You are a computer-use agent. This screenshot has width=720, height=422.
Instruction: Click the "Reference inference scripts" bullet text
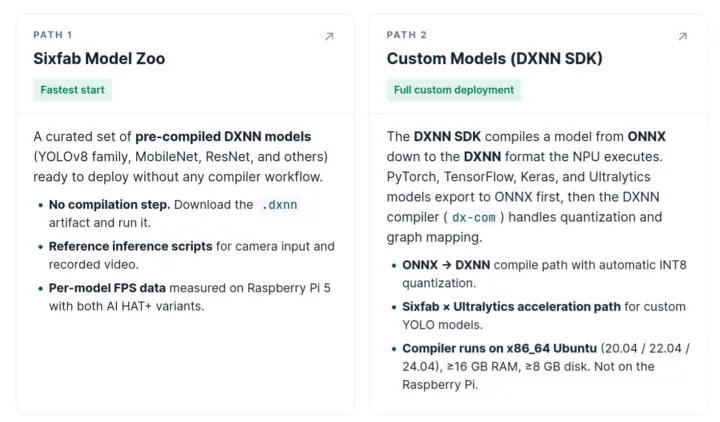tap(130, 246)
